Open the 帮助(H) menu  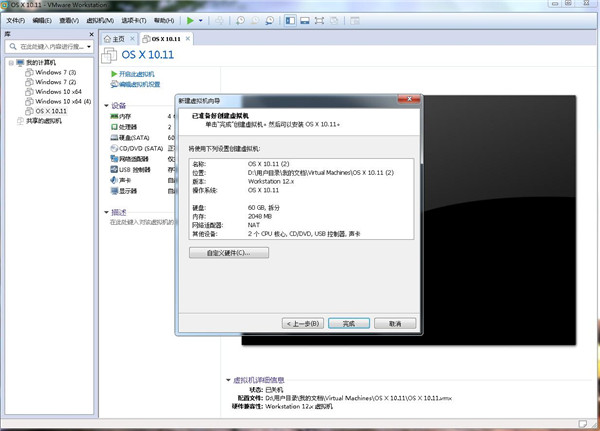164,21
